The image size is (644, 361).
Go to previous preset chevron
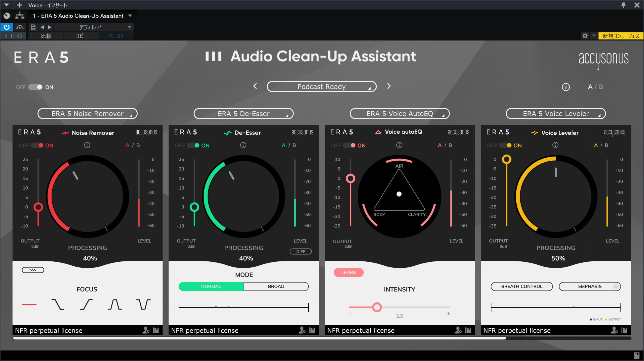[x=255, y=86]
